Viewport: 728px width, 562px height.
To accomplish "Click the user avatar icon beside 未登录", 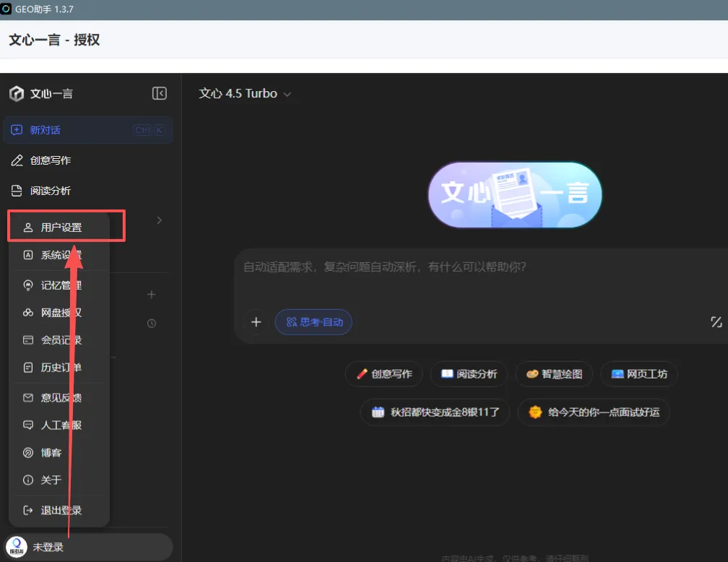I will pos(16,547).
